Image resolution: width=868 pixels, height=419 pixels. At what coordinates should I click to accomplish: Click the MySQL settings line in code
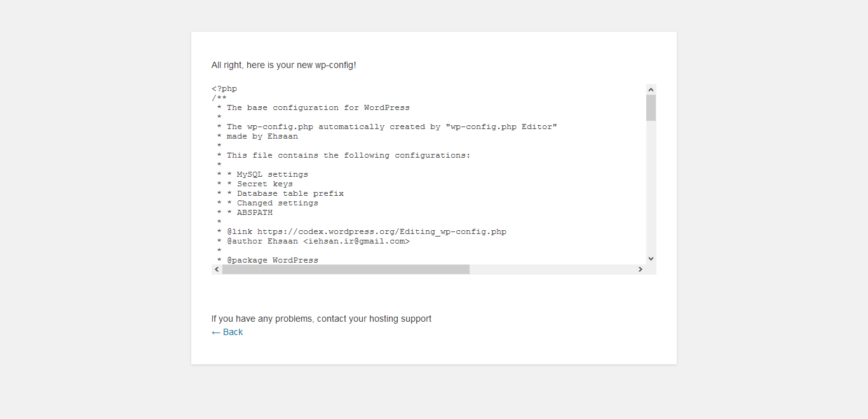(262, 175)
